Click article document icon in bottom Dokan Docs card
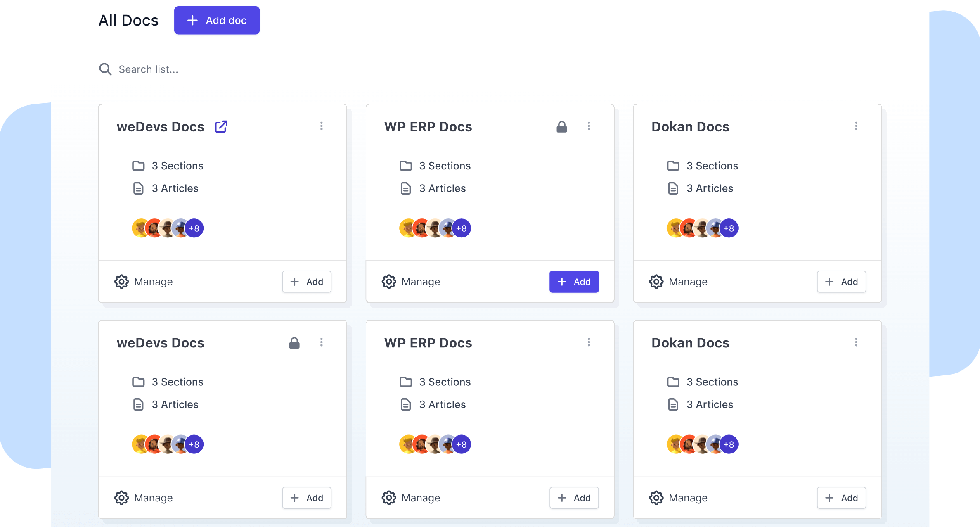The height and width of the screenshot is (527, 980). 673,404
